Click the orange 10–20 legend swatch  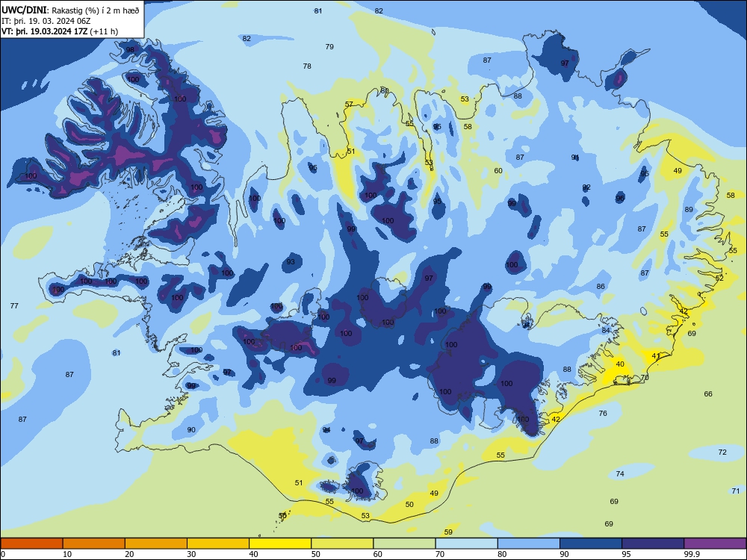click(x=94, y=544)
